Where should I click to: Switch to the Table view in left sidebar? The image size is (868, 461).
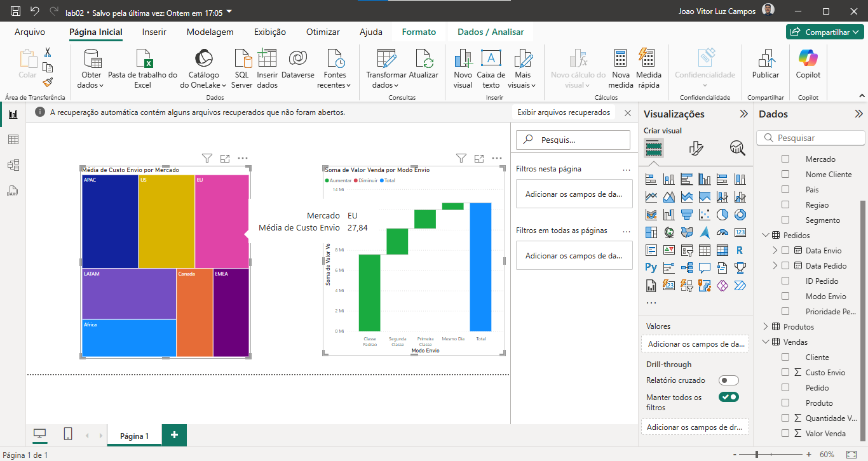tap(13, 140)
